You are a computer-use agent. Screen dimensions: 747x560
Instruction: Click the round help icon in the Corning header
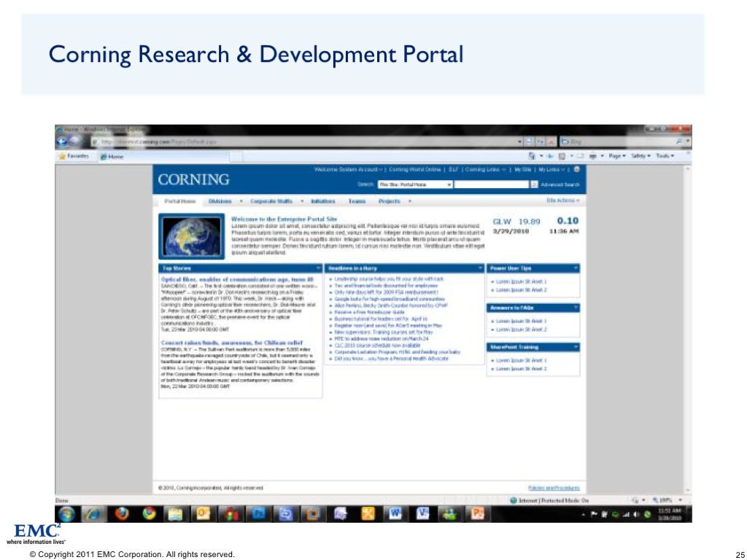(576, 169)
